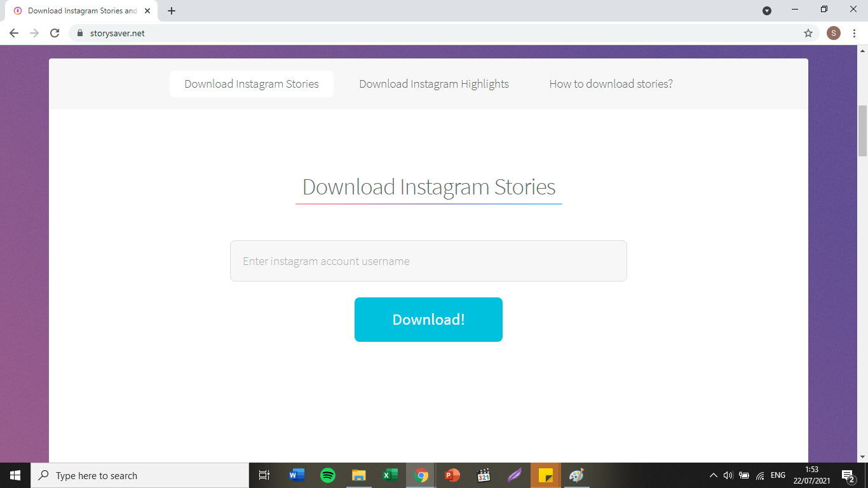Click the battery tray icon

click(x=744, y=475)
